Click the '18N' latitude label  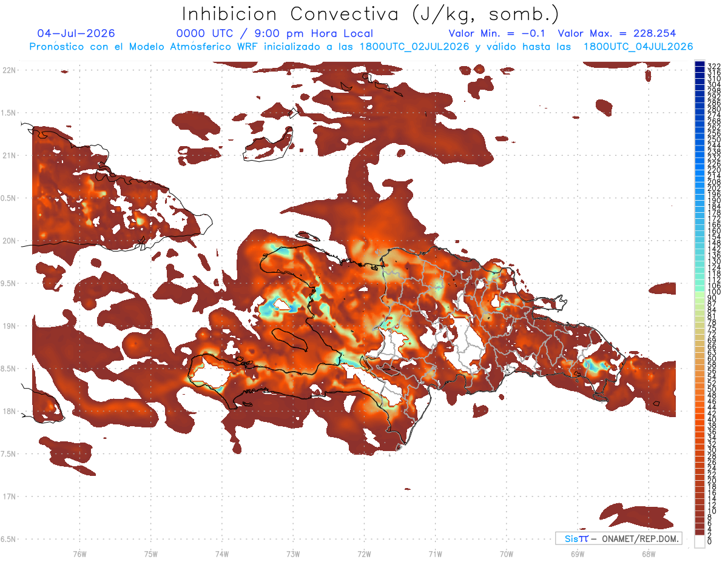10,411
